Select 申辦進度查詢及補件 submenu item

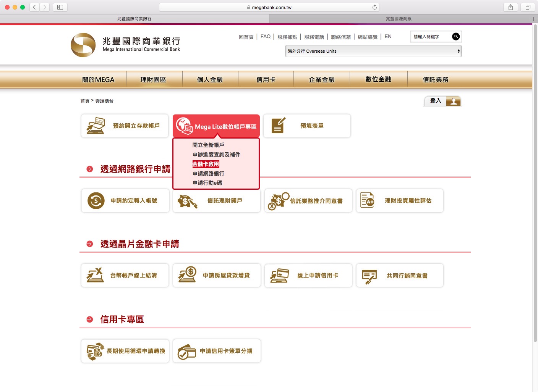click(x=216, y=155)
